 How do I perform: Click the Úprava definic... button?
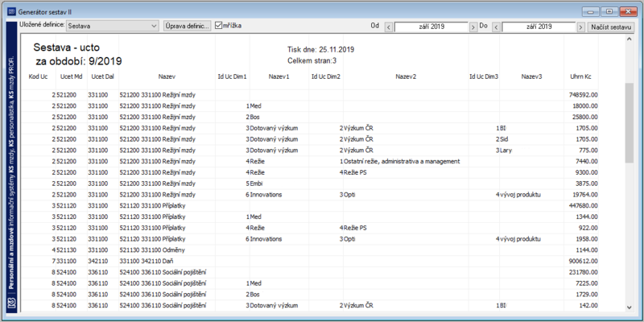pyautogui.click(x=188, y=26)
